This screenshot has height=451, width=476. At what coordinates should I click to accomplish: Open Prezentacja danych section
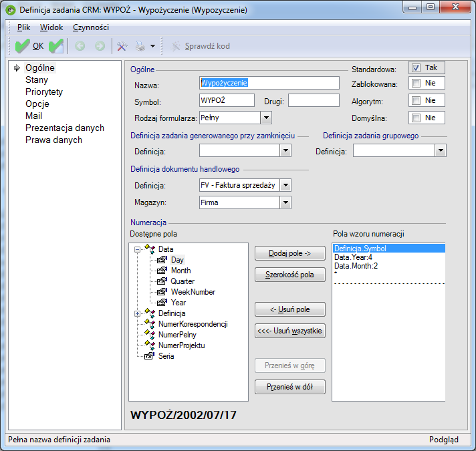point(65,128)
